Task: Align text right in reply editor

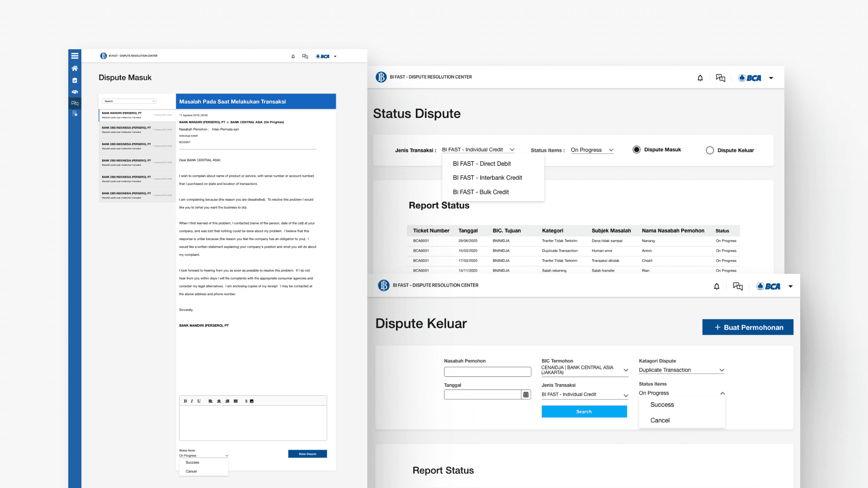Action: pyautogui.click(x=227, y=401)
